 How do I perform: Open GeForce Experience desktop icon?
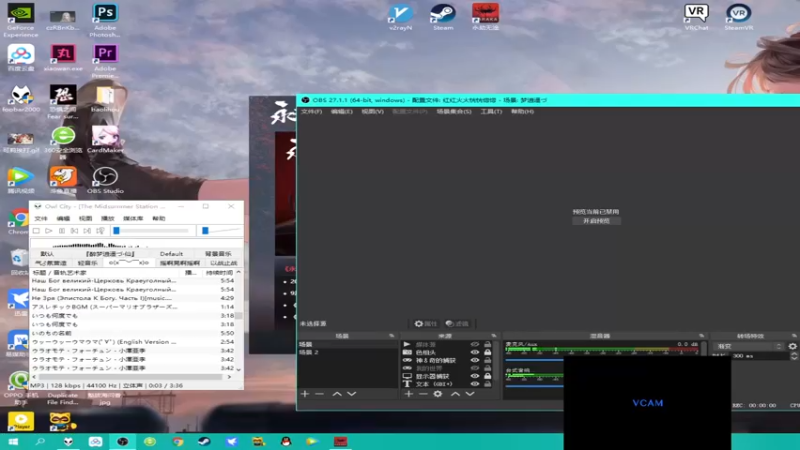pyautogui.click(x=20, y=20)
